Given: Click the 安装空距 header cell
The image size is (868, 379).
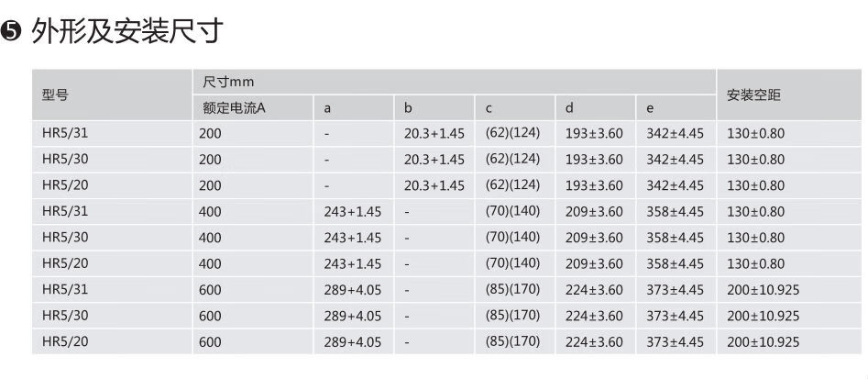Looking at the screenshot, I should [x=753, y=95].
